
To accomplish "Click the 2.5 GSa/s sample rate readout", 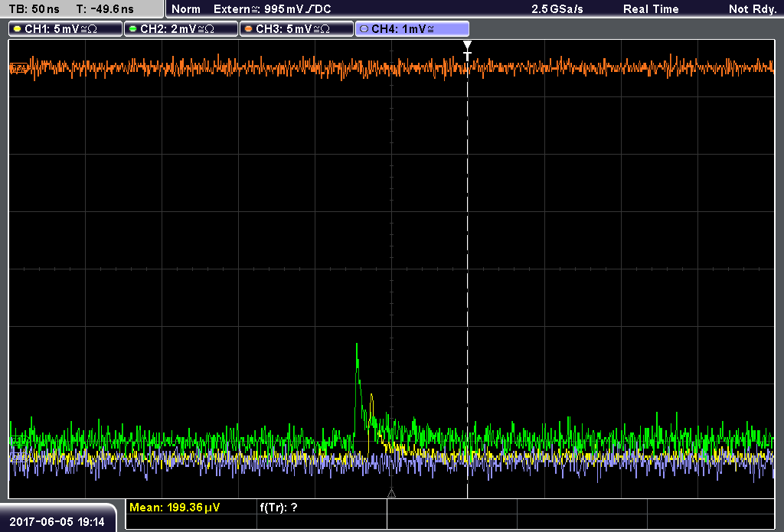I will coord(557,9).
